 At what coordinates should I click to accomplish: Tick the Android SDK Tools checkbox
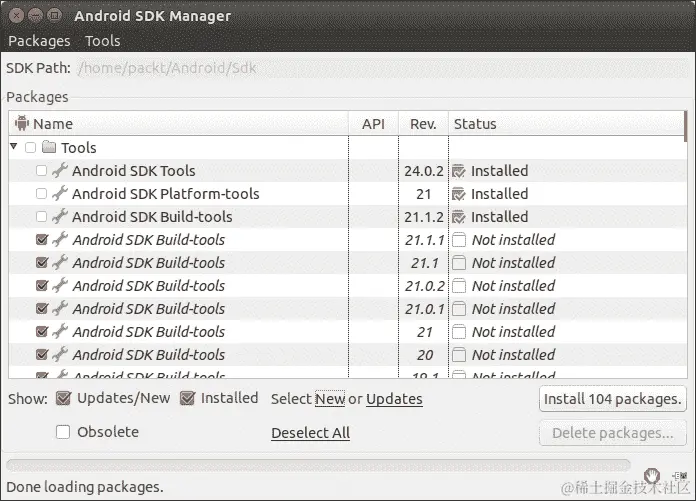click(x=41, y=170)
